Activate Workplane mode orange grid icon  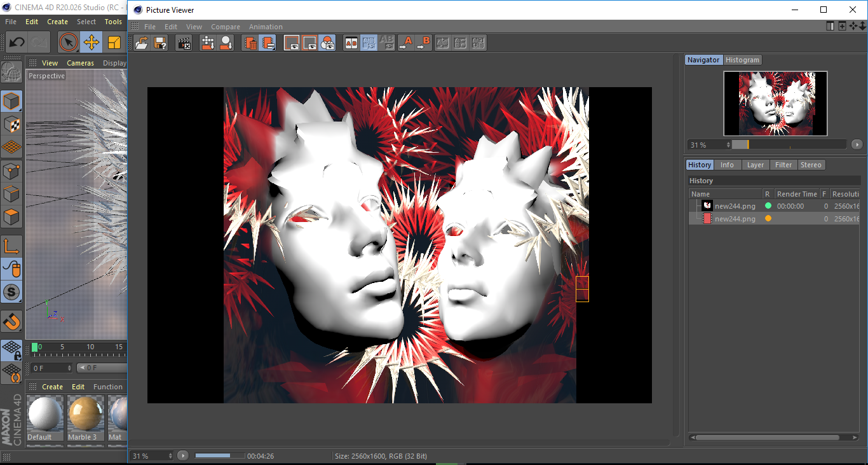[11, 147]
